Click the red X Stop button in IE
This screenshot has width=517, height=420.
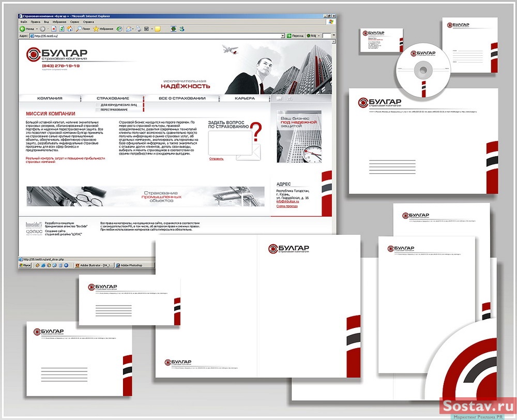[54, 29]
